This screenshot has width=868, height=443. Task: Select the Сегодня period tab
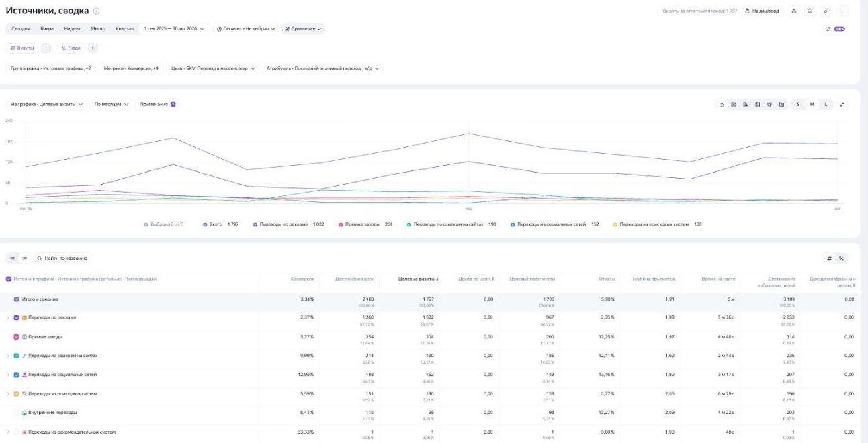pos(20,29)
